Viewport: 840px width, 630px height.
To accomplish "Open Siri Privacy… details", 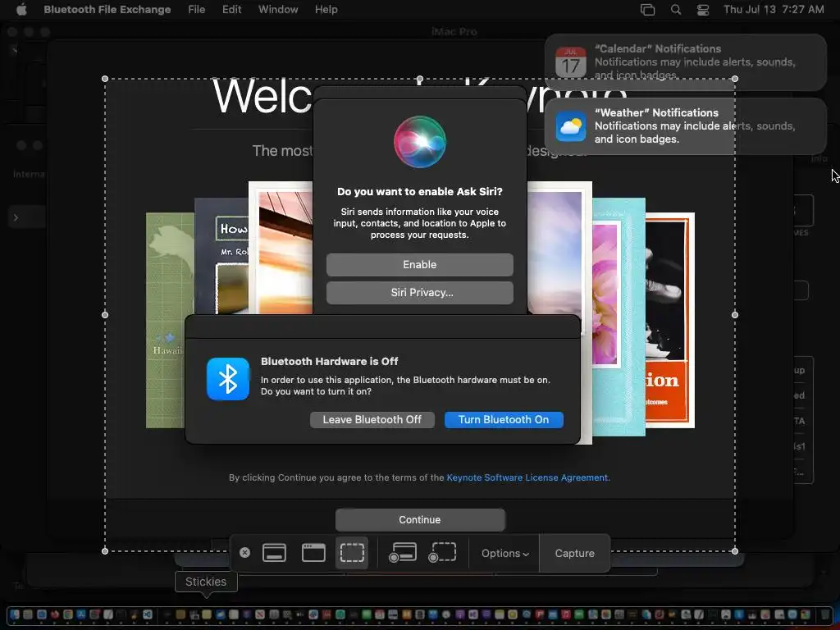I will tap(419, 293).
